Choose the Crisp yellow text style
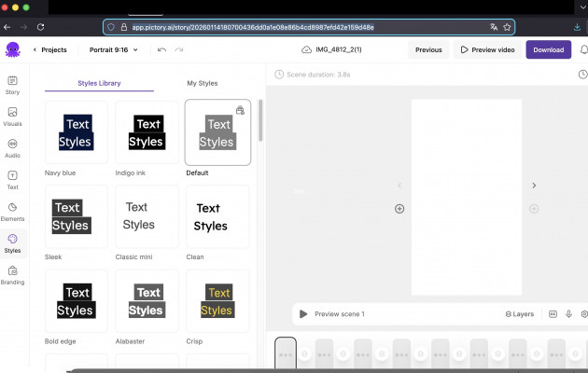 pos(217,302)
